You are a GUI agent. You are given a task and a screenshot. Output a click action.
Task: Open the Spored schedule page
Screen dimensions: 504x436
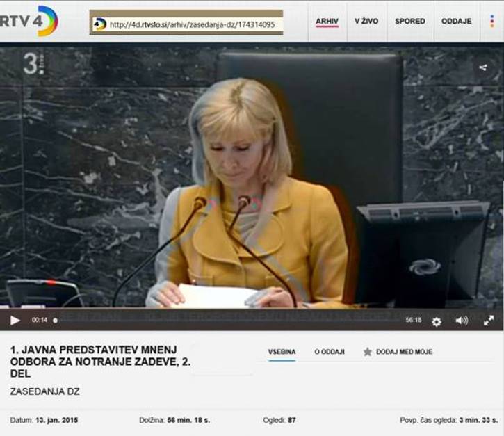[410, 22]
